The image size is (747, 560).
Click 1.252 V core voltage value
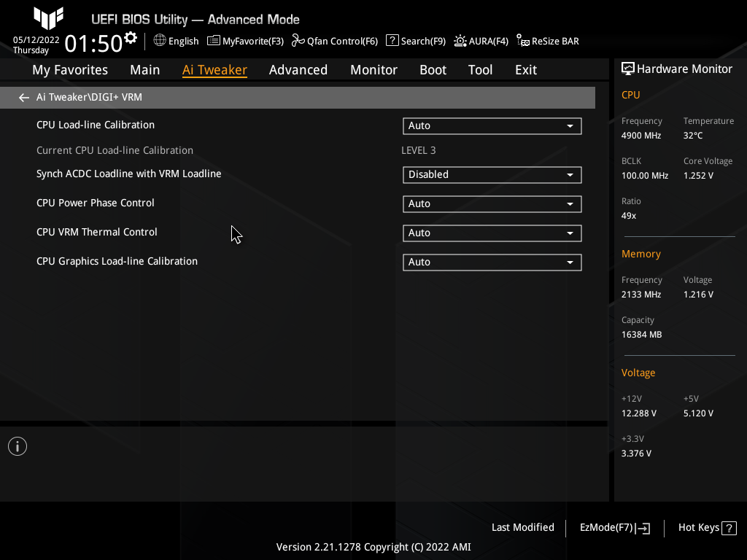tap(698, 176)
